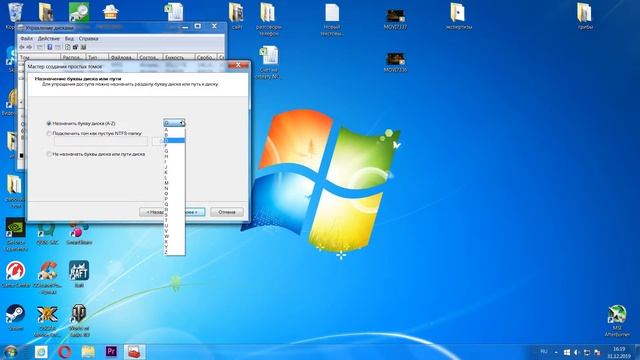Open the Вид menu
This screenshot has width=640, height=360.
click(69, 38)
